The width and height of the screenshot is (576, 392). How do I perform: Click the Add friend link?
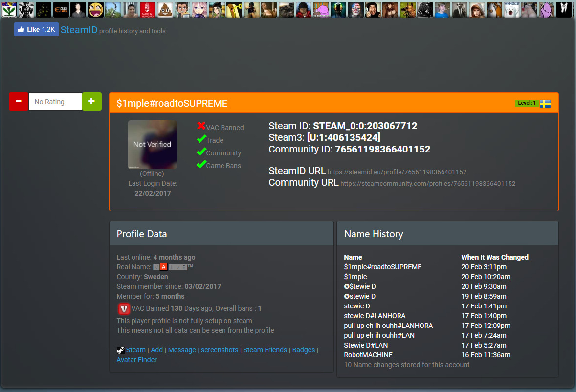pyautogui.click(x=157, y=350)
